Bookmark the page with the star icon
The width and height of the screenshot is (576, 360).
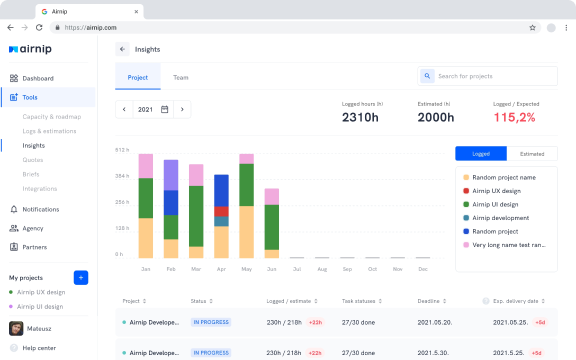coord(532,28)
